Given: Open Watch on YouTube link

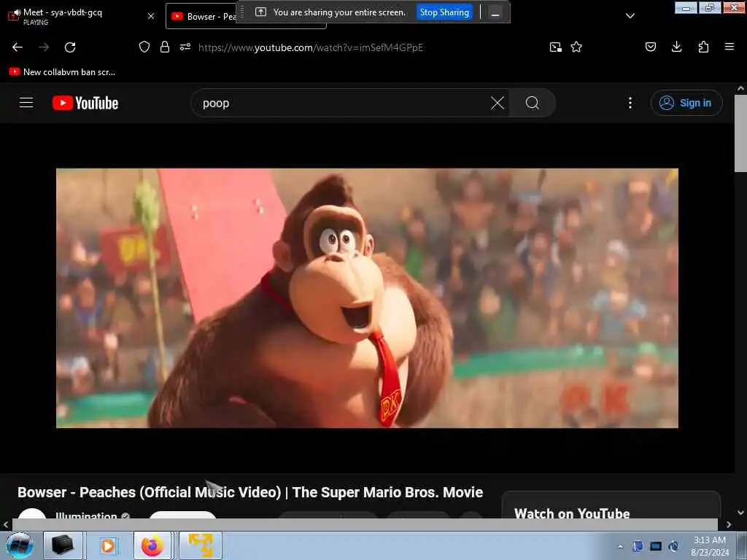Looking at the screenshot, I should (x=572, y=513).
